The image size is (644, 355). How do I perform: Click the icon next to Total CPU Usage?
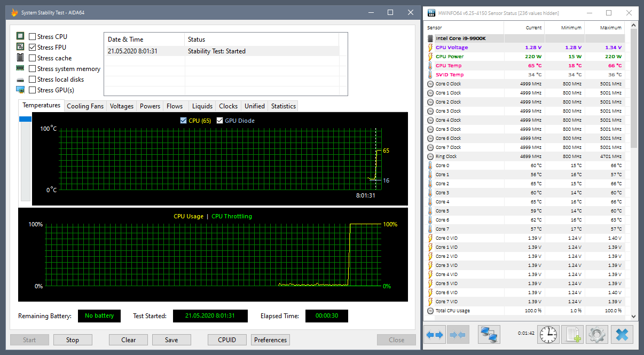tap(430, 311)
